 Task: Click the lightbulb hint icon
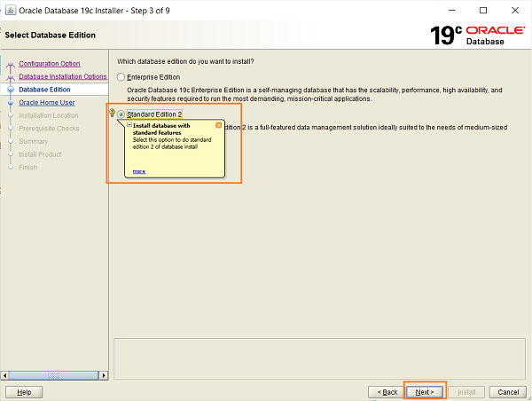pyautogui.click(x=112, y=113)
